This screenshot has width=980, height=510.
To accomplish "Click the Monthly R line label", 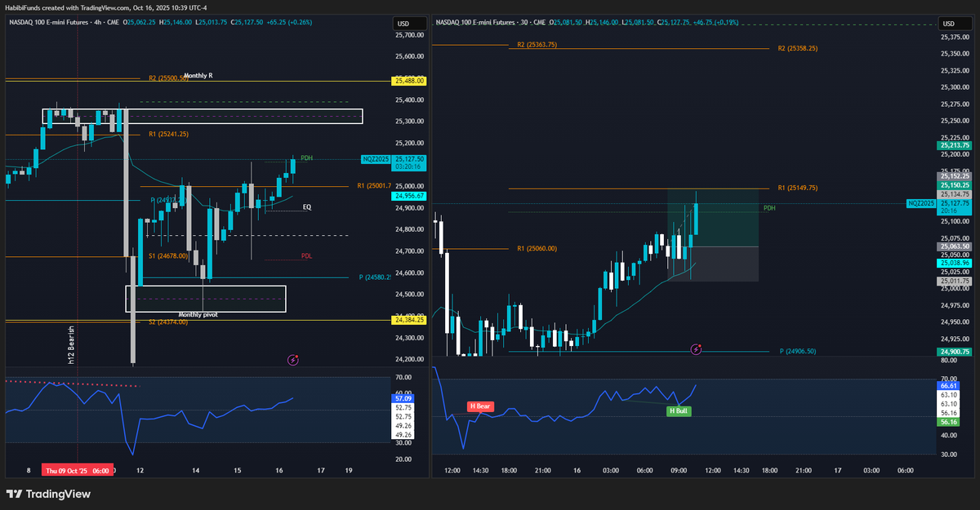I will tap(198, 75).
